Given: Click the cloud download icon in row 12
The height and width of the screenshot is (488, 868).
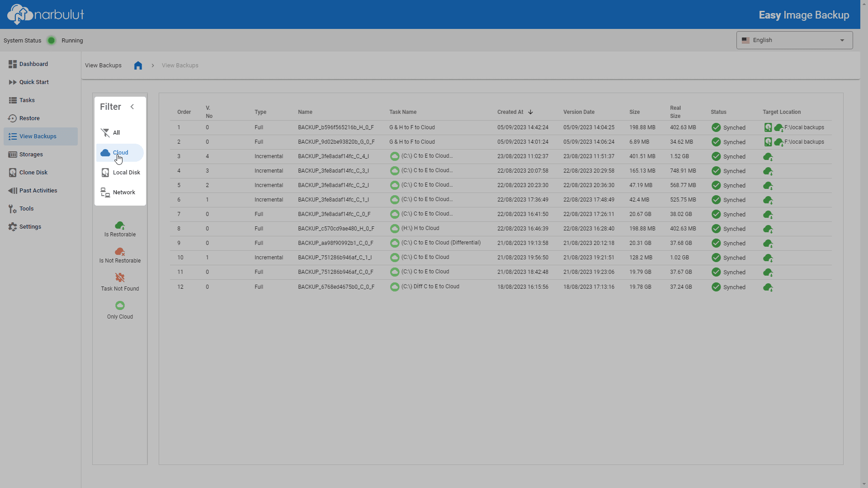Looking at the screenshot, I should [768, 287].
